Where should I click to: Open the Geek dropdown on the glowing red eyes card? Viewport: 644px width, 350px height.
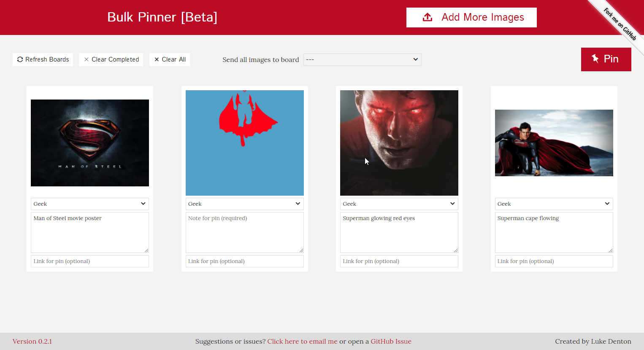pyautogui.click(x=399, y=204)
